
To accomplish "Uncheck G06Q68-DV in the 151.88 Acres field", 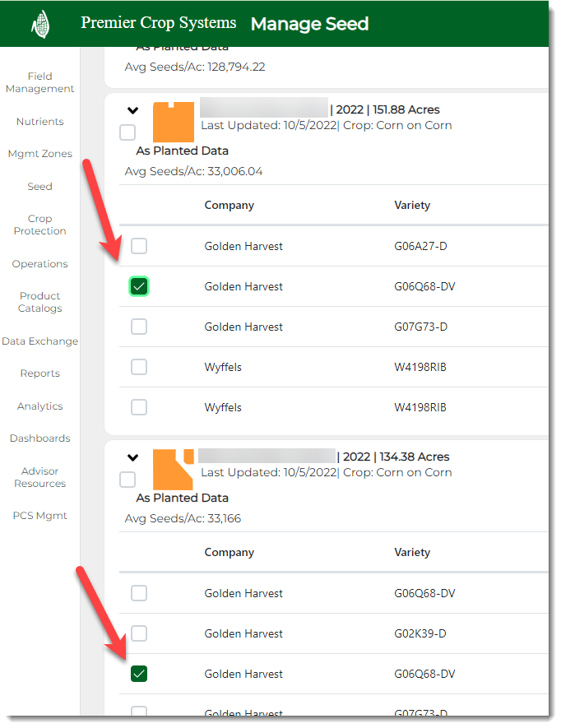I will point(139,286).
